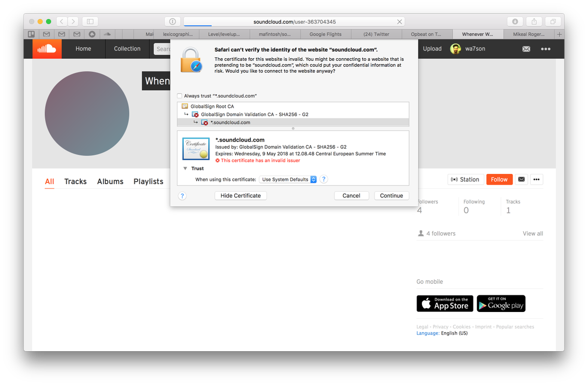The width and height of the screenshot is (588, 385).
Task: Switch to the Google Flights tab
Action: click(325, 34)
